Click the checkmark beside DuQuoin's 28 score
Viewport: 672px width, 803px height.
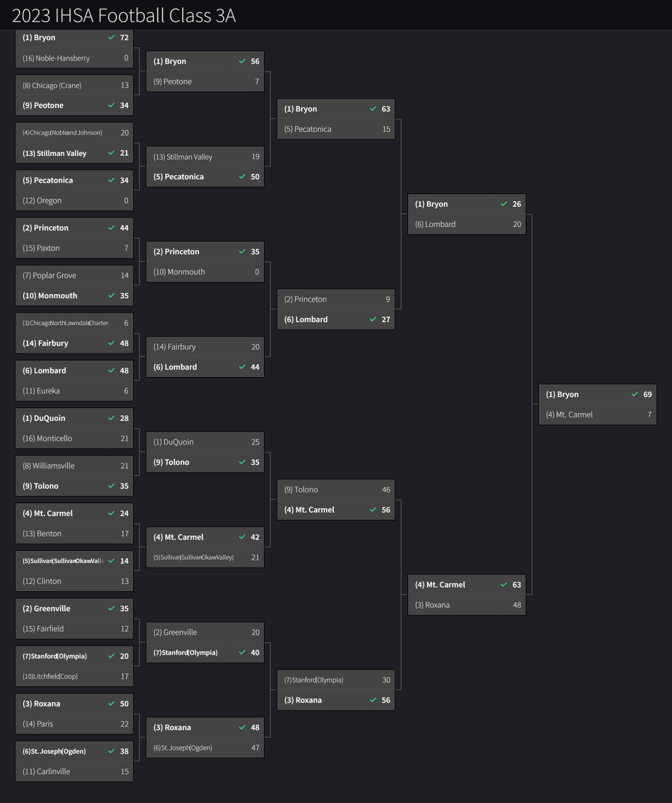[112, 418]
